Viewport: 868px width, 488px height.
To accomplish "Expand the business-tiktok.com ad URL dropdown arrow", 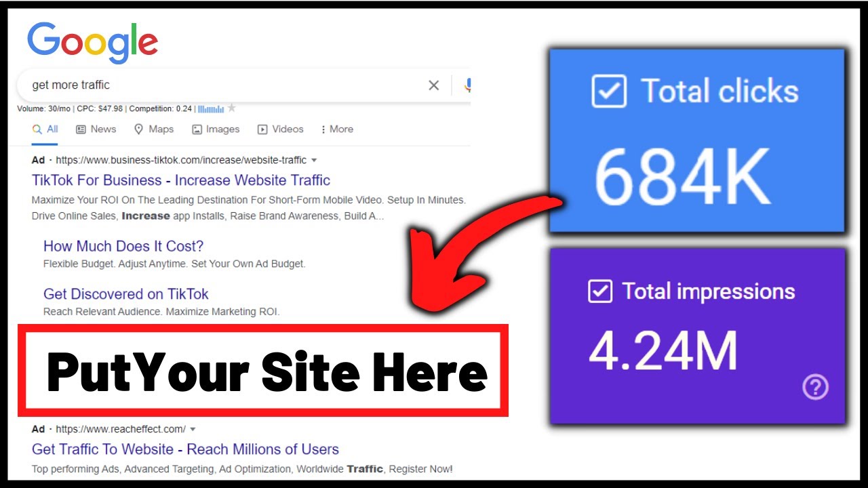I will (x=313, y=161).
